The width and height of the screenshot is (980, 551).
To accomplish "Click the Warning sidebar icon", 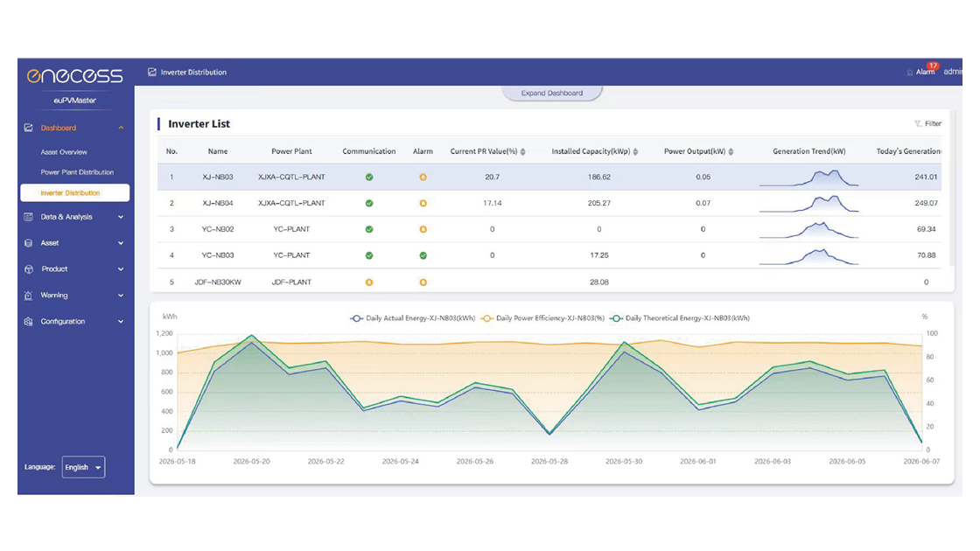I will pyautogui.click(x=28, y=296).
